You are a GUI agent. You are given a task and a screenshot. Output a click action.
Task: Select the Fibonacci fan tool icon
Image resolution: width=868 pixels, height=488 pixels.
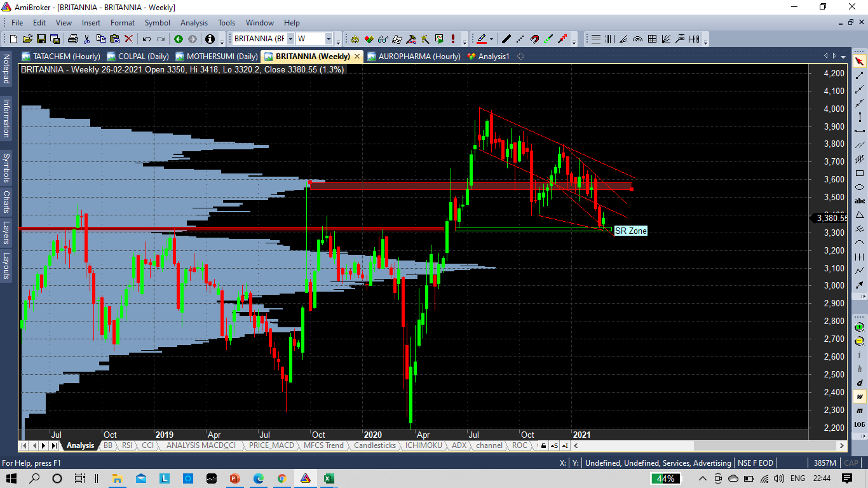pos(624,39)
